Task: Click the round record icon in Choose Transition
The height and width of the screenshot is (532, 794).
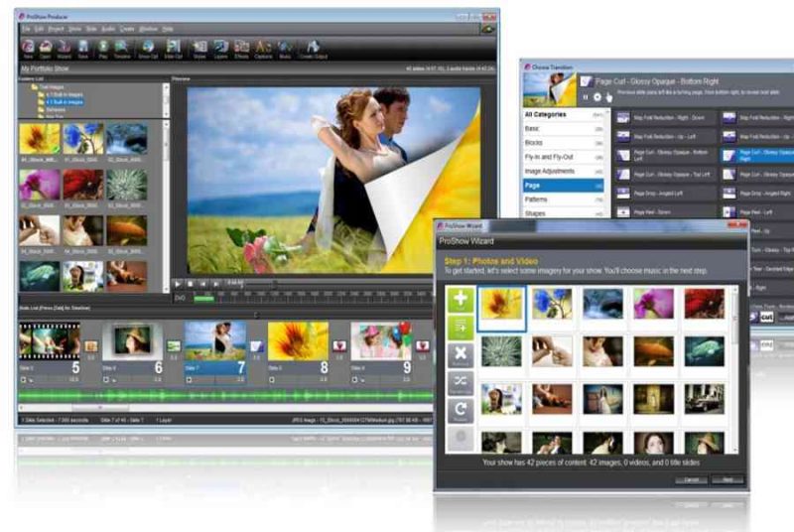Action: (597, 97)
